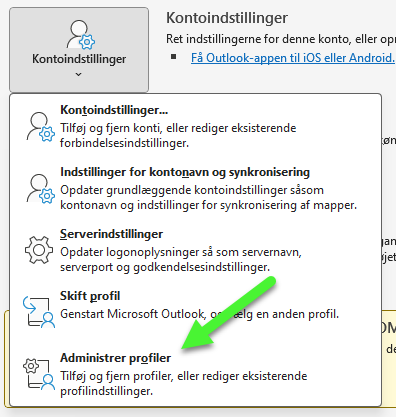The width and height of the screenshot is (396, 417).
Task: Click the Administrer profiler gear-and-person icon
Action: coord(39,374)
